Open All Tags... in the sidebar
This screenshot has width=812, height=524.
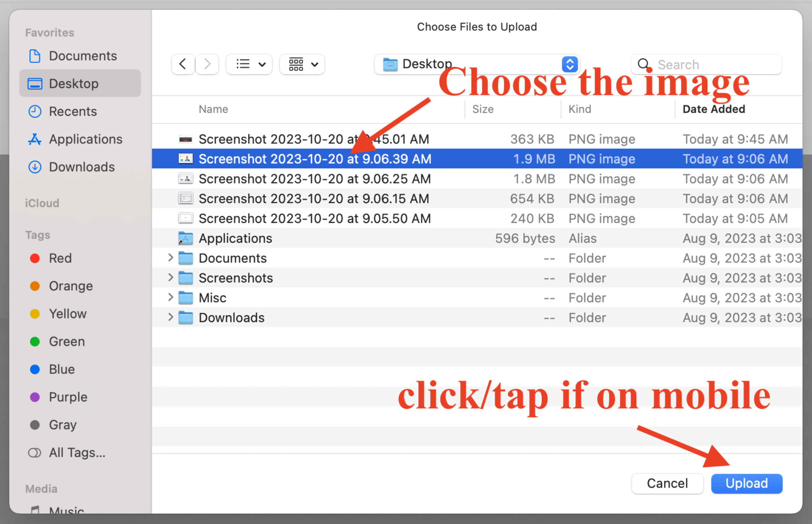click(77, 453)
